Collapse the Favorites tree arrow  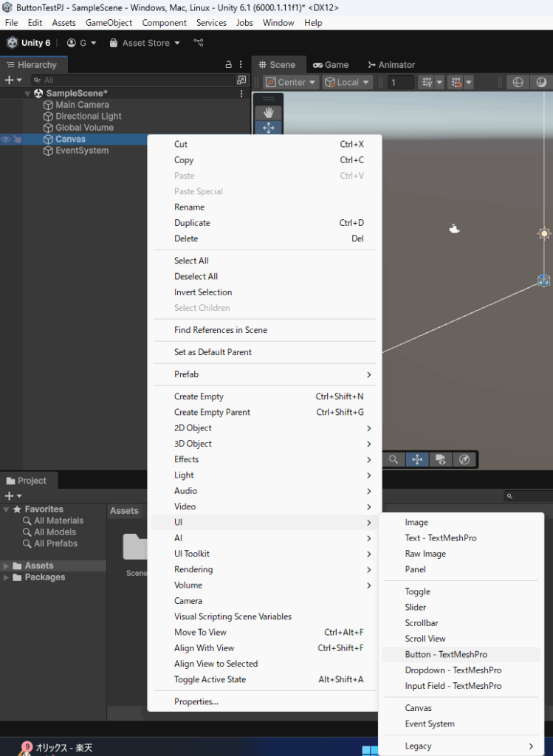6,509
